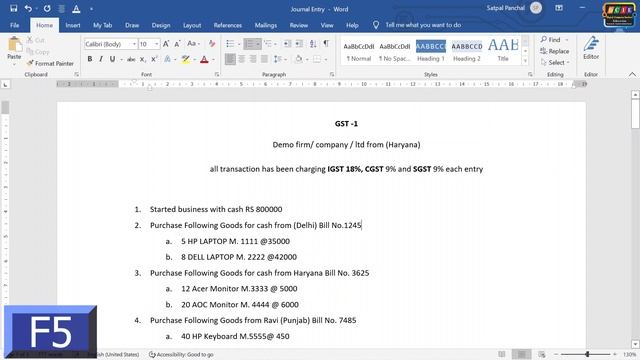Apply superscript formatting
This screenshot has height=360, width=640.
click(x=154, y=60)
